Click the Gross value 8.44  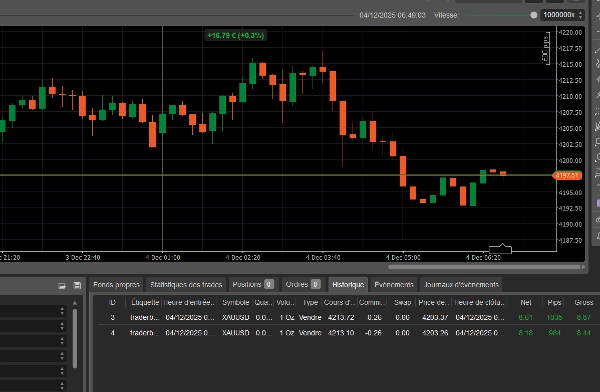[584, 333]
